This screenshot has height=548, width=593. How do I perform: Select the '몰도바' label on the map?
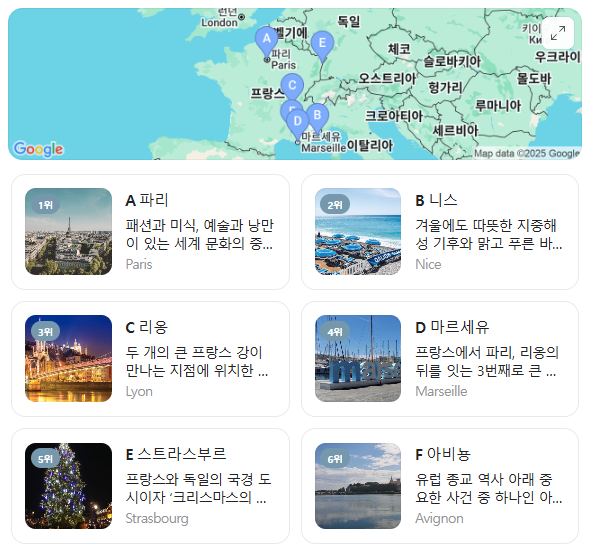(x=534, y=79)
